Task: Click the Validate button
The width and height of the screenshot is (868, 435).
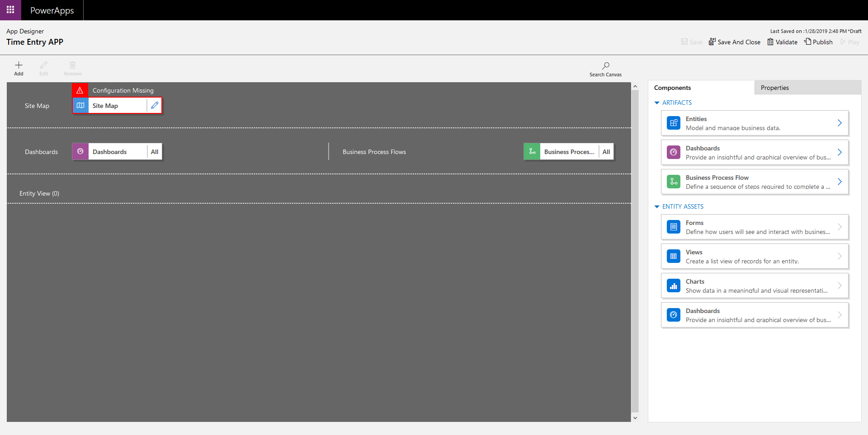Action: pyautogui.click(x=782, y=42)
